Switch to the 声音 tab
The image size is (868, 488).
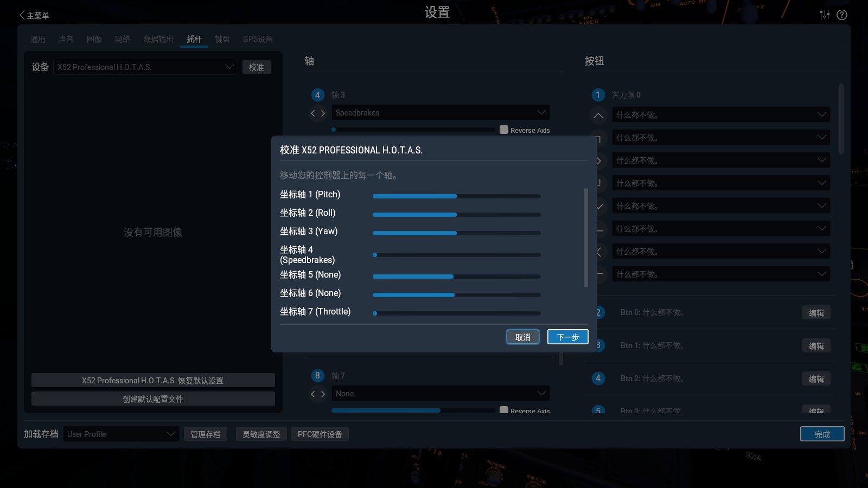pyautogui.click(x=66, y=39)
